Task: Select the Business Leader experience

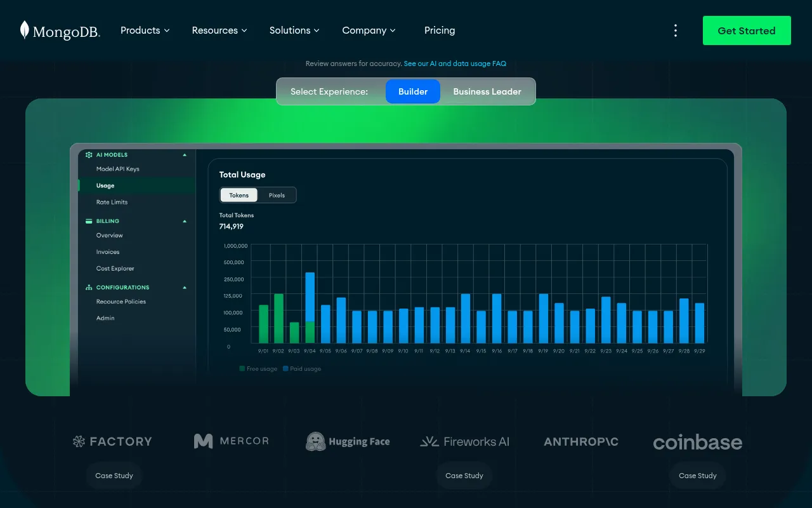Action: point(487,91)
